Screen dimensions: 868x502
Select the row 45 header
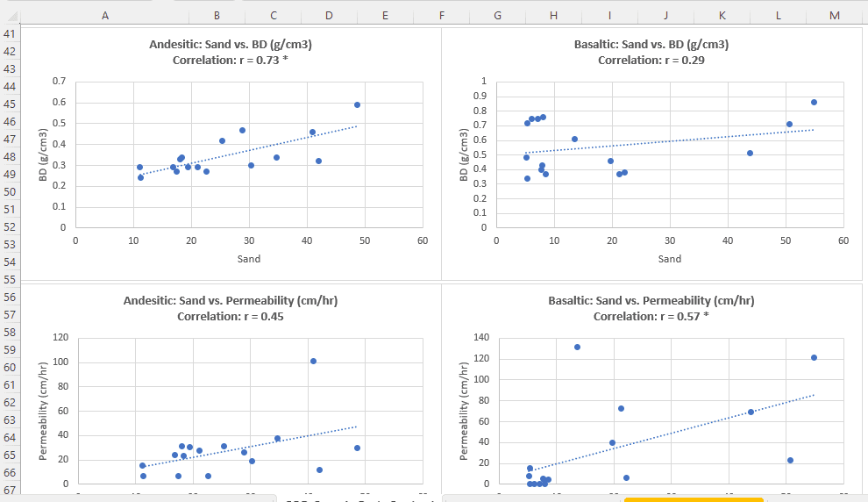point(10,104)
